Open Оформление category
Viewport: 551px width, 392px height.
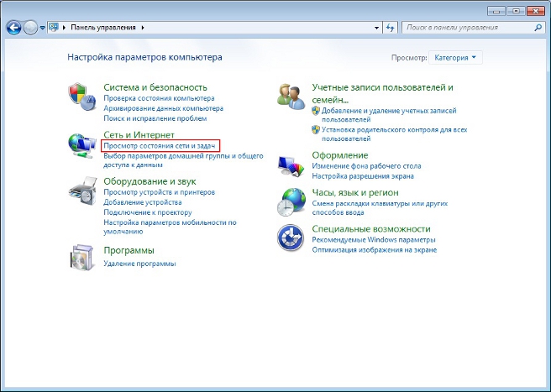click(340, 155)
